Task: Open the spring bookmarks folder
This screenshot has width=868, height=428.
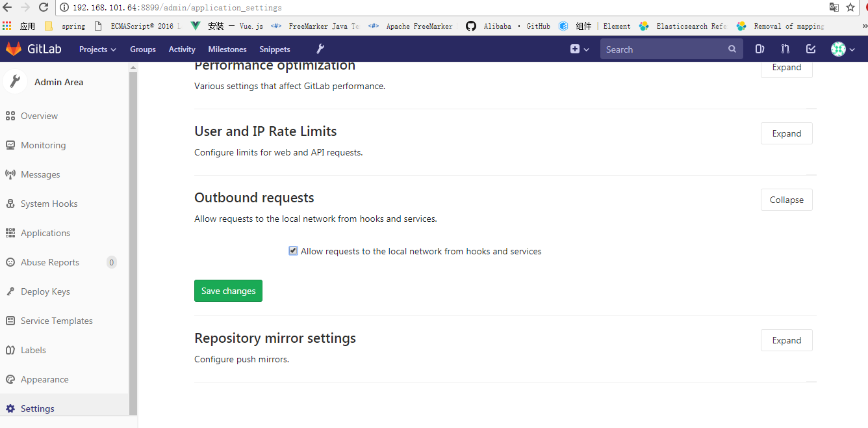Action: [64, 26]
